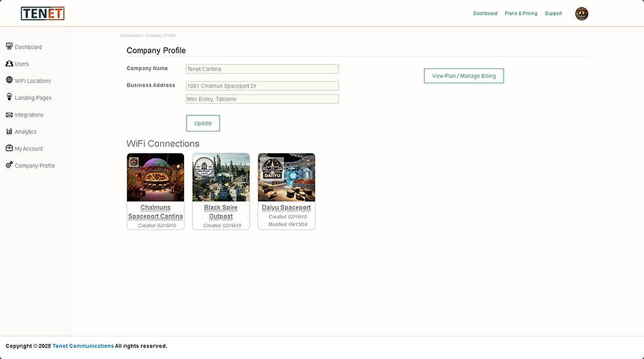Focus the 1001 Chalmun Spaceport Dr address field

(262, 86)
